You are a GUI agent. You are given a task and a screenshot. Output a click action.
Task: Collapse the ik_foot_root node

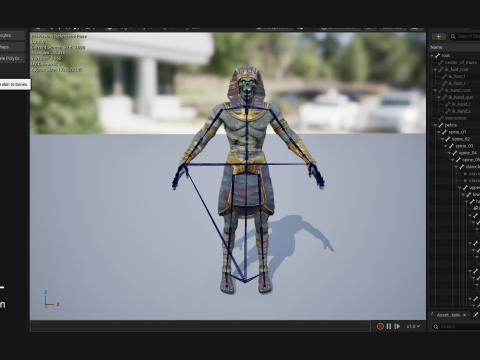[x=435, y=70]
